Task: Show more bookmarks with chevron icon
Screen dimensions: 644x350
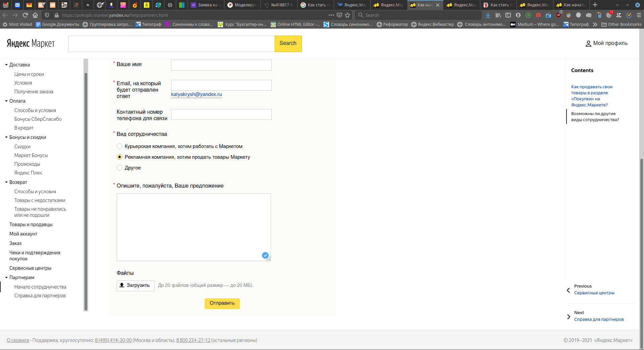Action: coord(595,24)
